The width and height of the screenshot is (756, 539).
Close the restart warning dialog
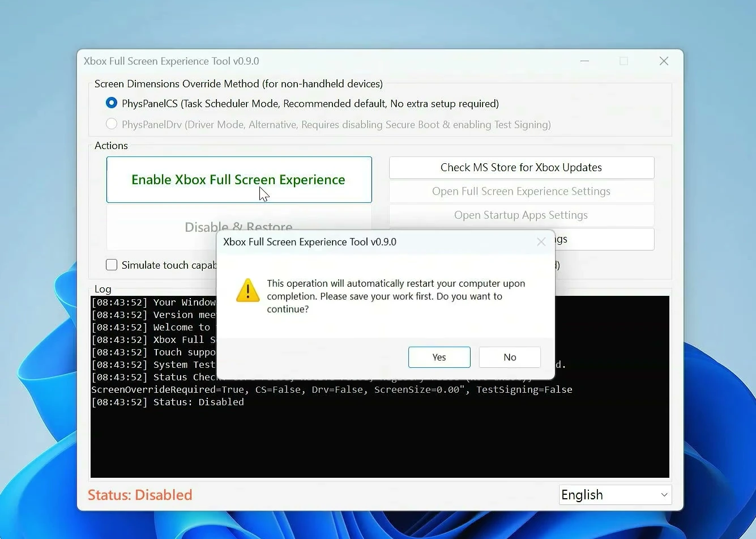pyautogui.click(x=541, y=242)
